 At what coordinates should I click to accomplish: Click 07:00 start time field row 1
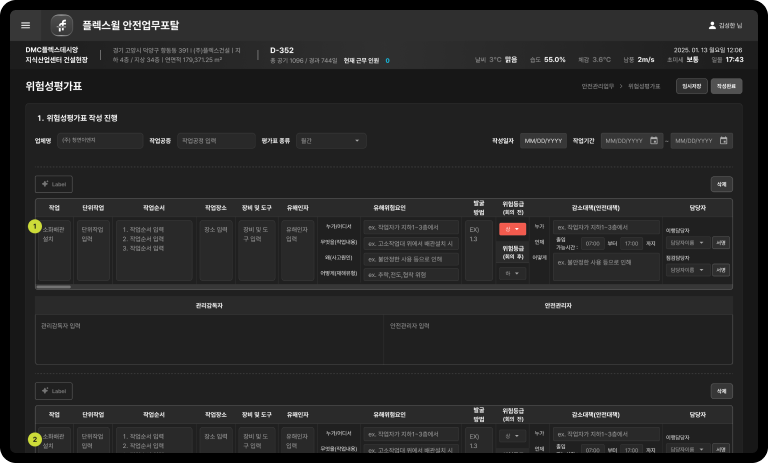coord(593,244)
